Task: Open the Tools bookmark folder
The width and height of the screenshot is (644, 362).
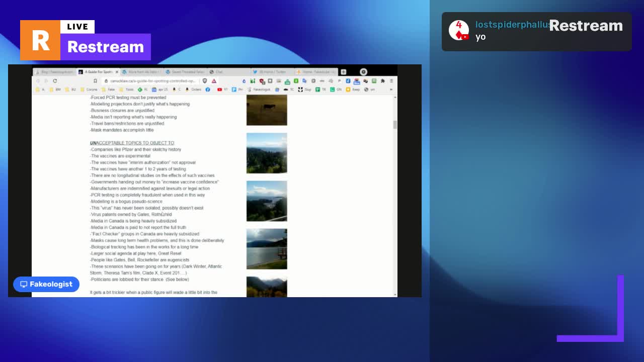Action: click(126, 89)
